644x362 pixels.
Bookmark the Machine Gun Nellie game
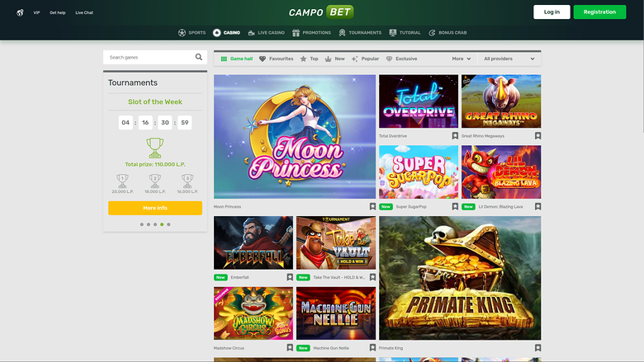[372, 348]
